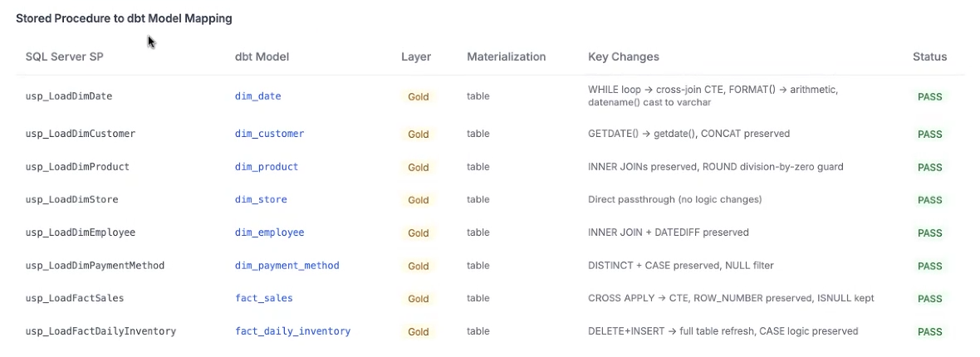Click the table materialization cell for fact_sales

478,298
